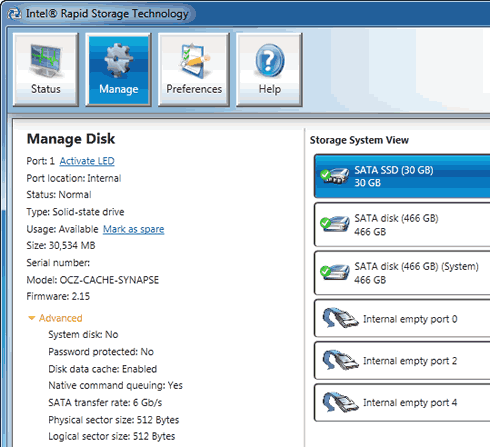Click the Internal empty port 0 cable icon

click(340, 318)
